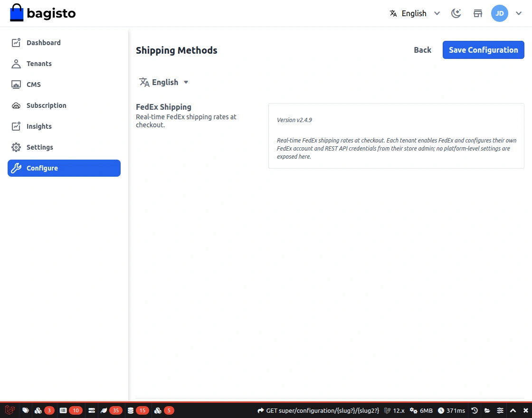Open the header English language selector
The width and height of the screenshot is (532, 418).
[415, 13]
